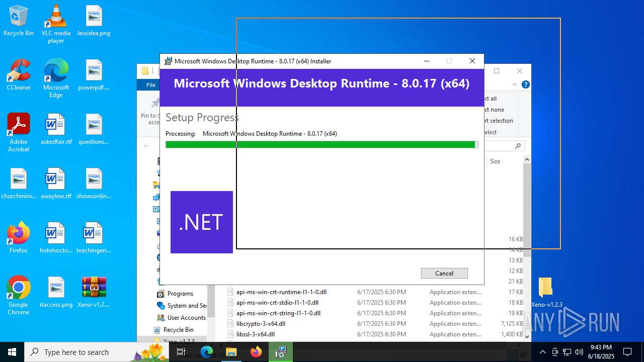This screenshot has width=644, height=362.
Task: Open Task View on the taskbar
Action: pos(181,352)
